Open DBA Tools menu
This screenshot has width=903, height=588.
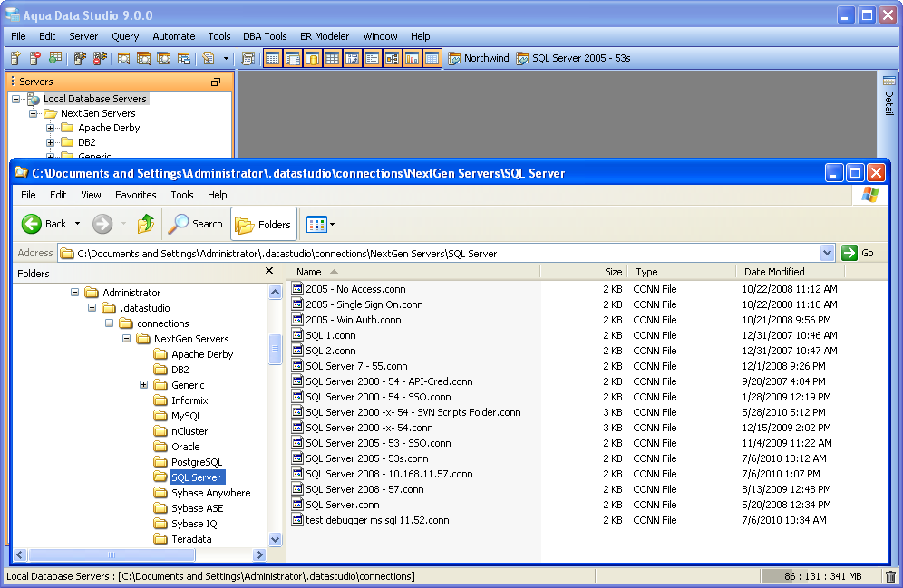point(265,36)
